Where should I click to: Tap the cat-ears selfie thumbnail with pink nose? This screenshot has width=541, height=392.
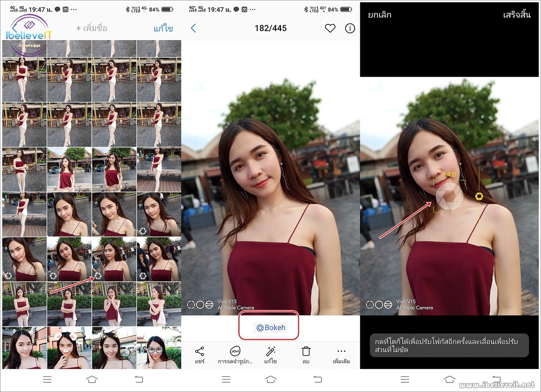69,348
